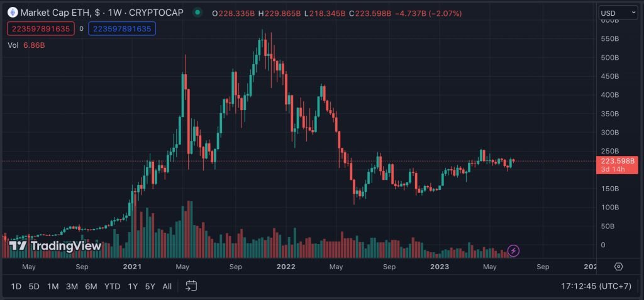
Task: Choose the 6M time range
Action: [91, 286]
